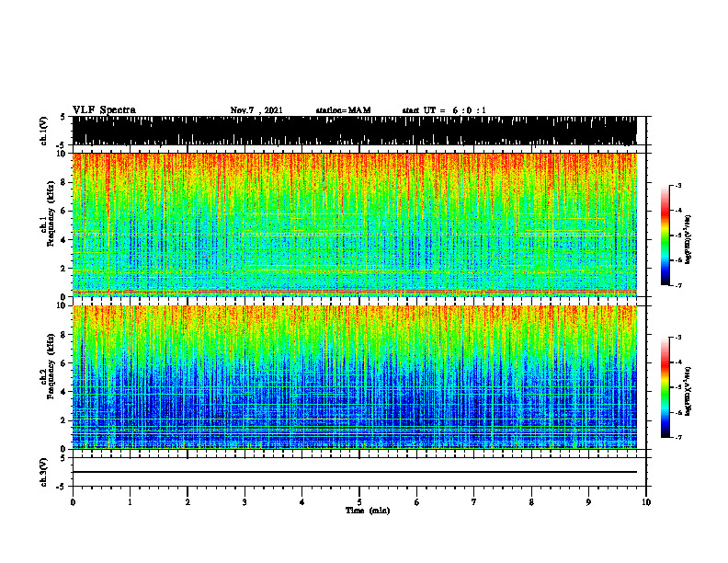Click time axis tick label '7'
The image size is (728, 563).
click(x=474, y=502)
